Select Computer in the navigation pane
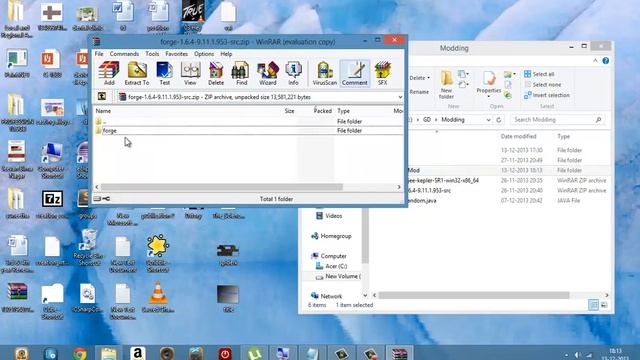 click(329, 256)
